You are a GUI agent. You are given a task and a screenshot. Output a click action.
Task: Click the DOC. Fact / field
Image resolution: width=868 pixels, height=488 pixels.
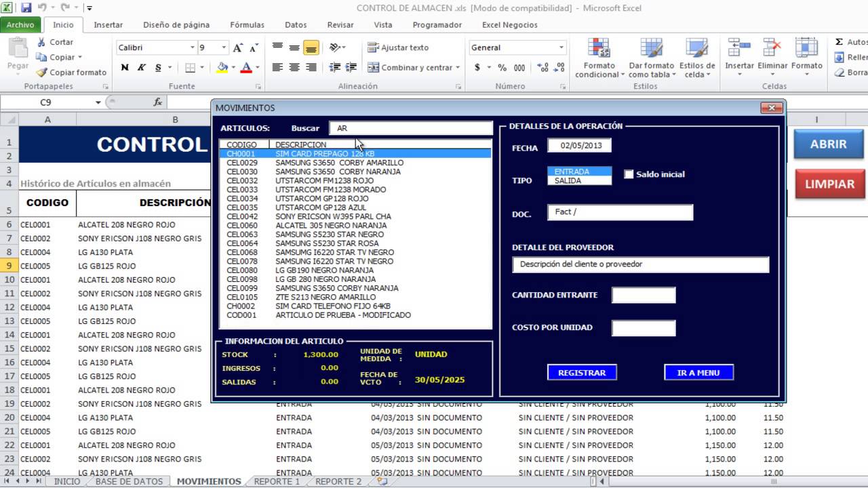620,212
